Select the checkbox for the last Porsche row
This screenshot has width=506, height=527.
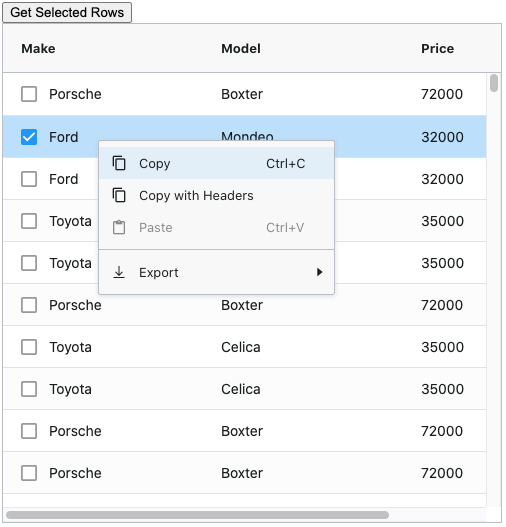pos(29,473)
